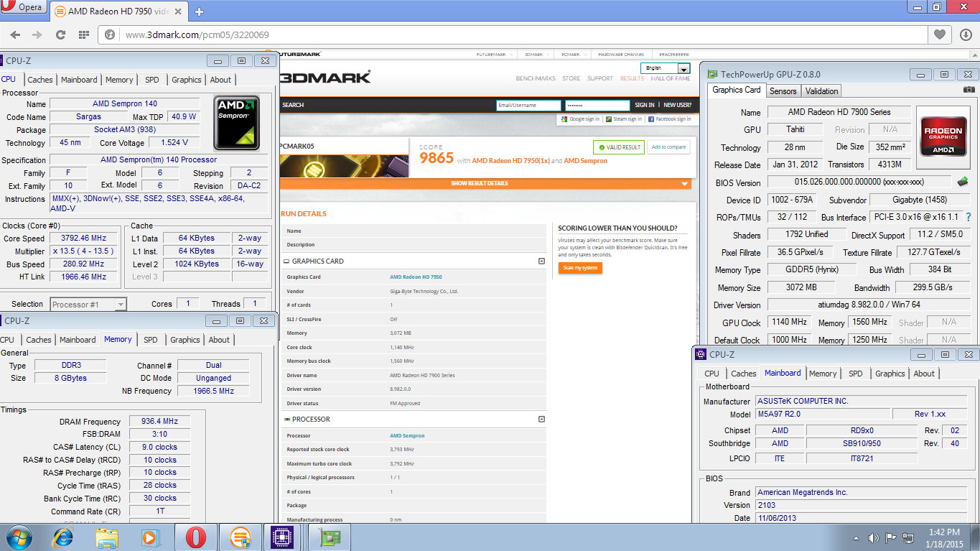The height and width of the screenshot is (551, 980).
Task: Expand the Show Result Details bar
Action: (485, 183)
